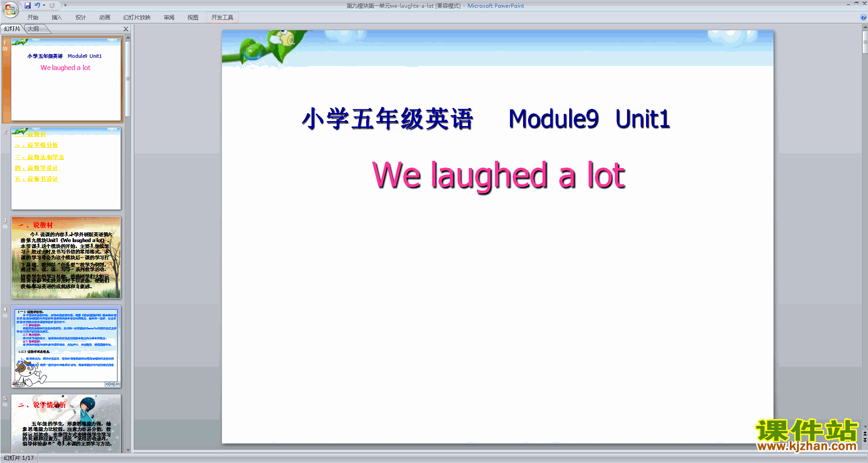Image resolution: width=868 pixels, height=463 pixels.
Task: Click the title text 小学五年级英语 on slide
Action: (388, 119)
